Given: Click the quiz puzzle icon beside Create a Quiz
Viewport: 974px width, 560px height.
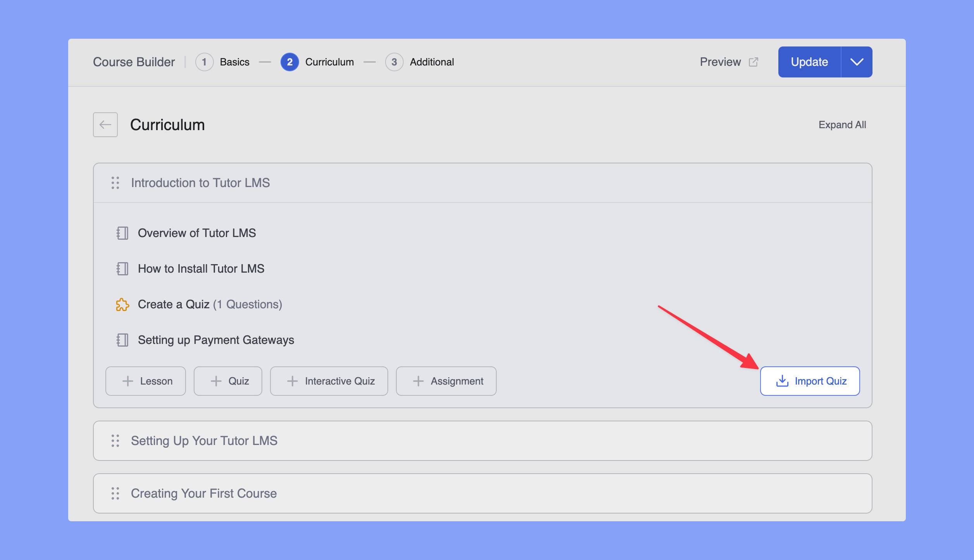Looking at the screenshot, I should [x=122, y=304].
